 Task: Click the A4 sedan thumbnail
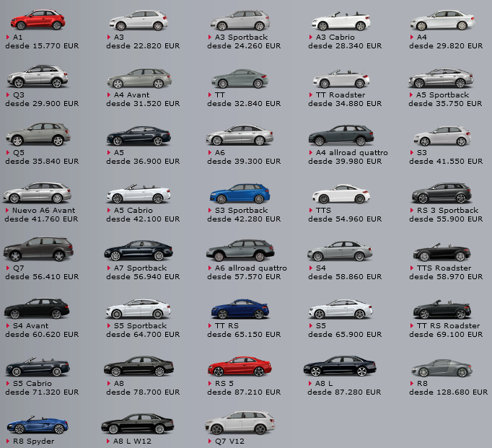coord(442,20)
